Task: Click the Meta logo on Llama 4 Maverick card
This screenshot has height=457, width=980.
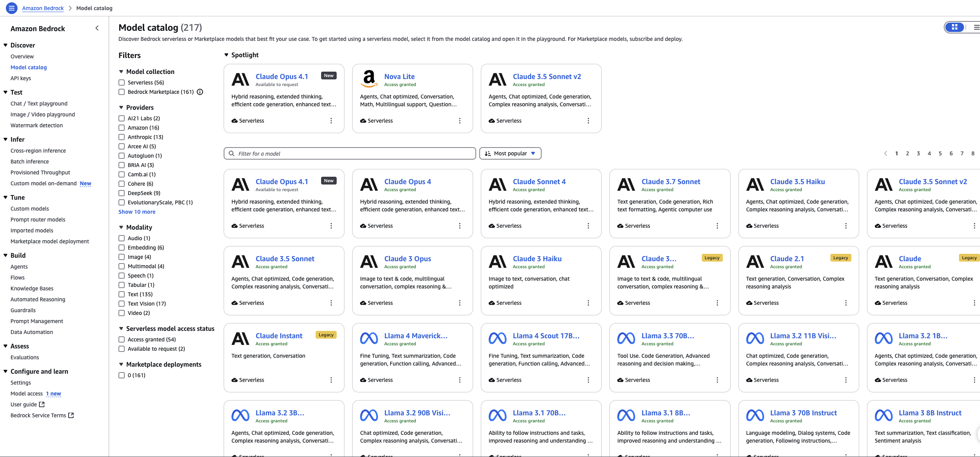Action: 369,339
